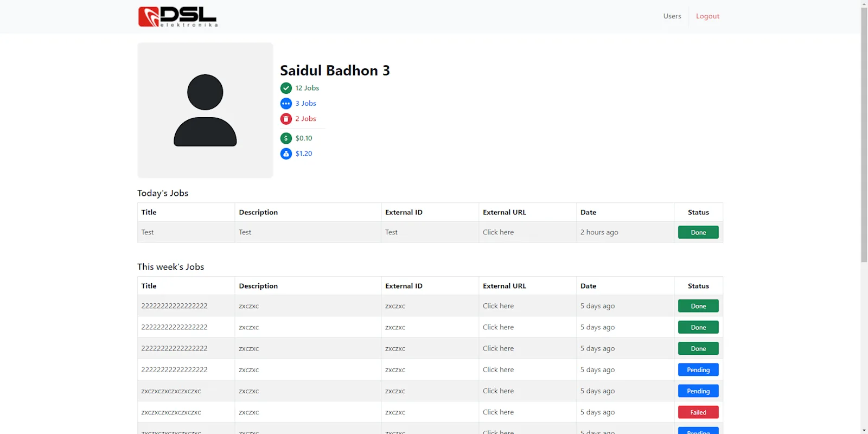
Task: Click the scrollbar down arrow
Action: point(864,430)
